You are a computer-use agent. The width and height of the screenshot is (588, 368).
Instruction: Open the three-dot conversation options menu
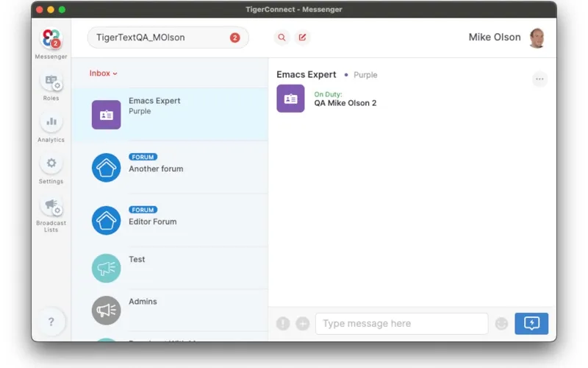click(539, 79)
